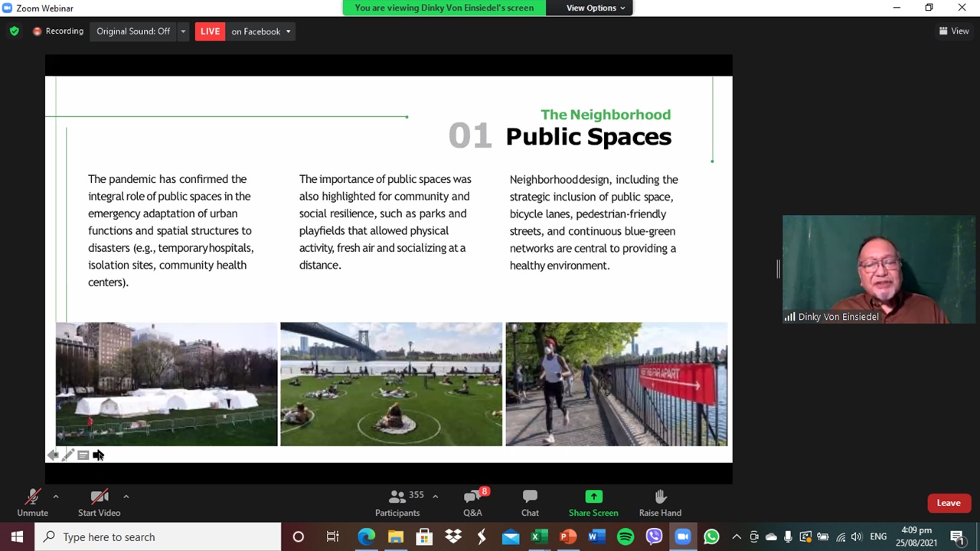Viewport: 980px width, 551px height.
Task: Open the Participants panel
Action: [x=397, y=503]
